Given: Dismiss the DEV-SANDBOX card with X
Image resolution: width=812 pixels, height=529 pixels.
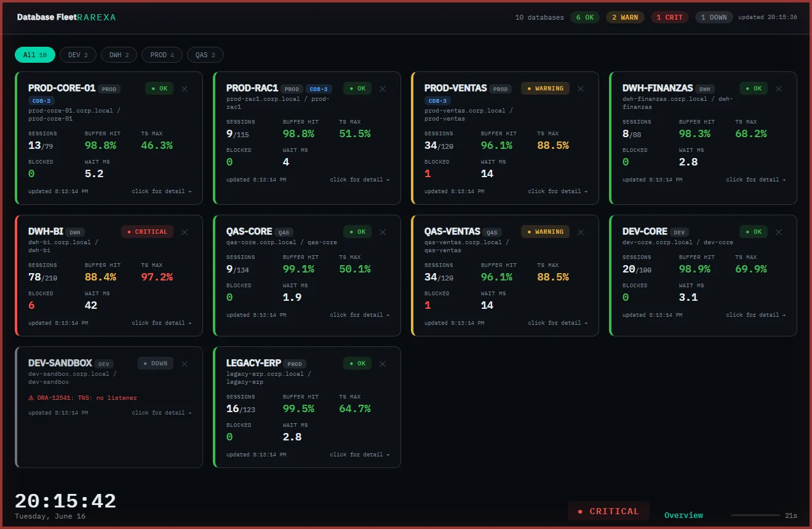Looking at the screenshot, I should click(x=185, y=364).
